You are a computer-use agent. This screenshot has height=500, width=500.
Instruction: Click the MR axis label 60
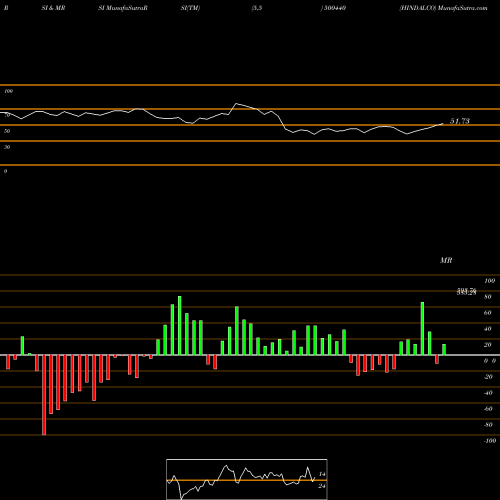click(488, 313)
